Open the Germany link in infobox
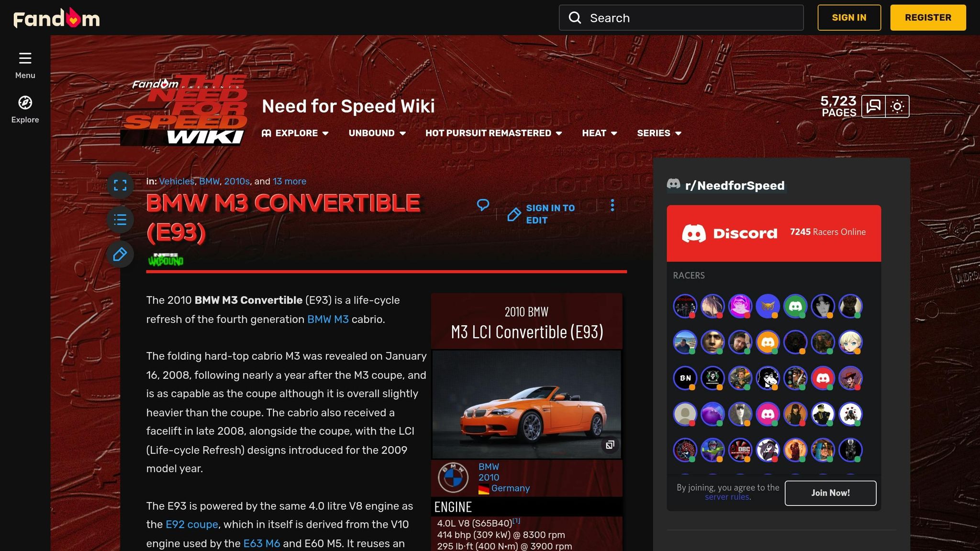Image resolution: width=980 pixels, height=551 pixels. 511,488
